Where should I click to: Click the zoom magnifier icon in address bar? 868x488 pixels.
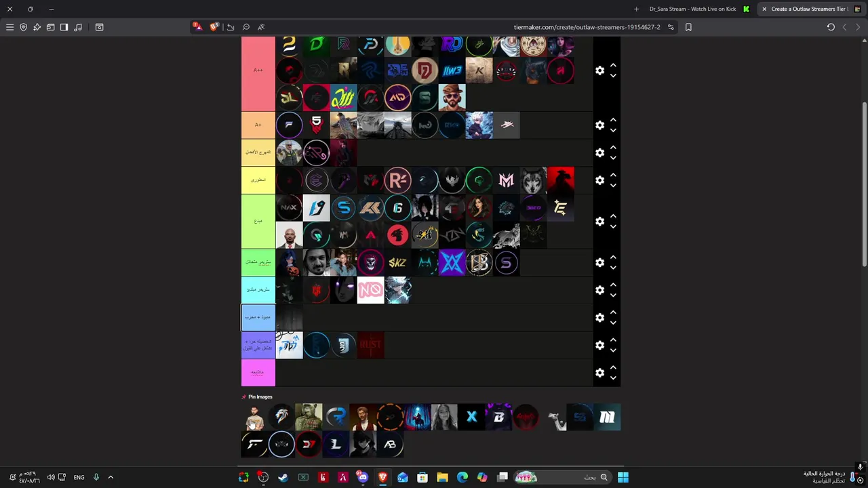pos(245,27)
